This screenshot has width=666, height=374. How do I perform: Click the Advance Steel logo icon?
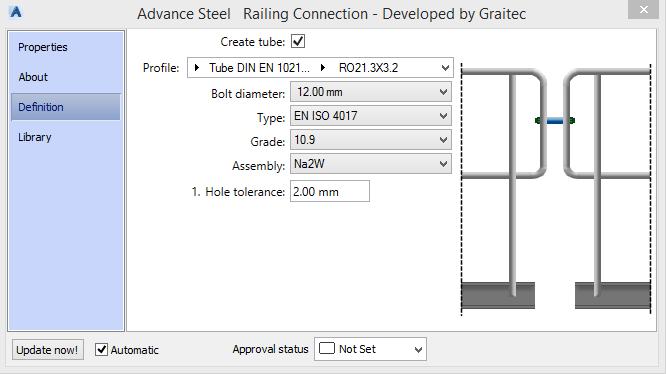(x=15, y=12)
